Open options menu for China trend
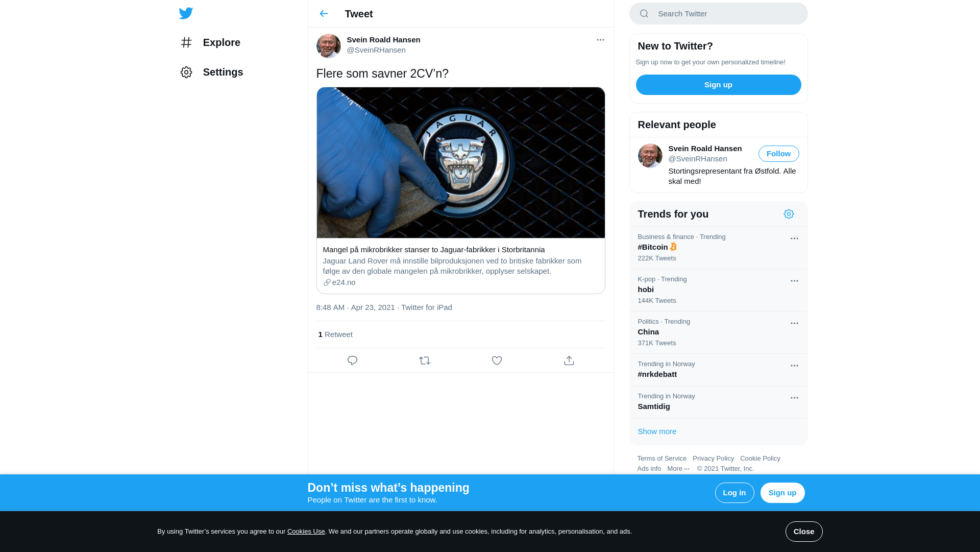 [x=794, y=323]
